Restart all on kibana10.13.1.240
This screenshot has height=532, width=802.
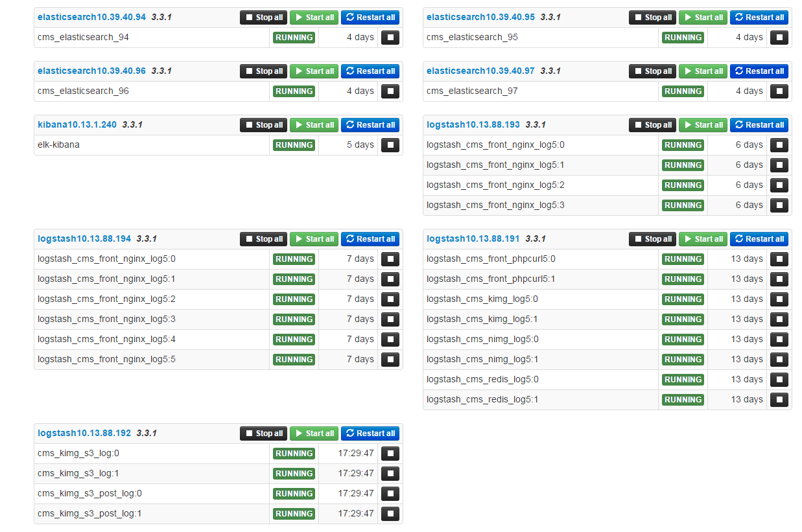[x=370, y=125]
